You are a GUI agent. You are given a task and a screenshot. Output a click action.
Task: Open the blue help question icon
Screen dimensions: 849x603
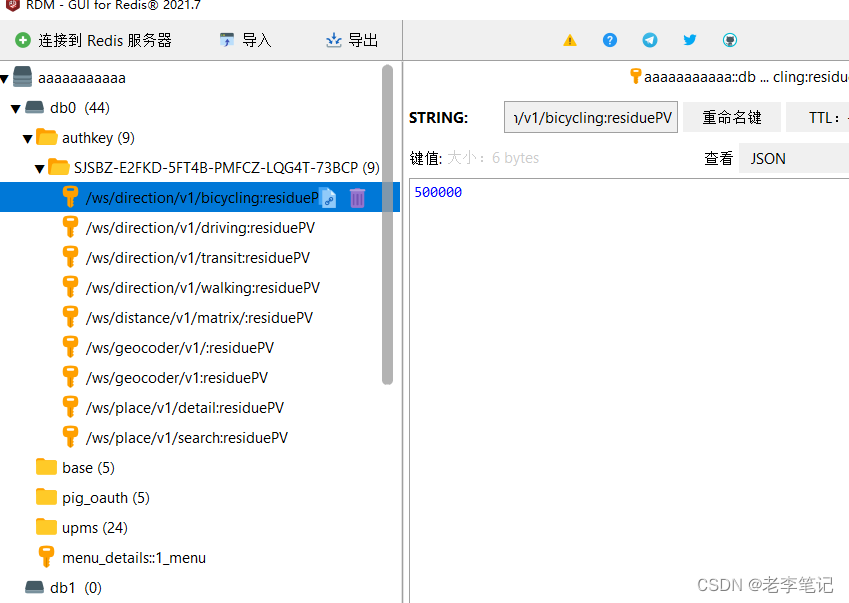tap(610, 40)
